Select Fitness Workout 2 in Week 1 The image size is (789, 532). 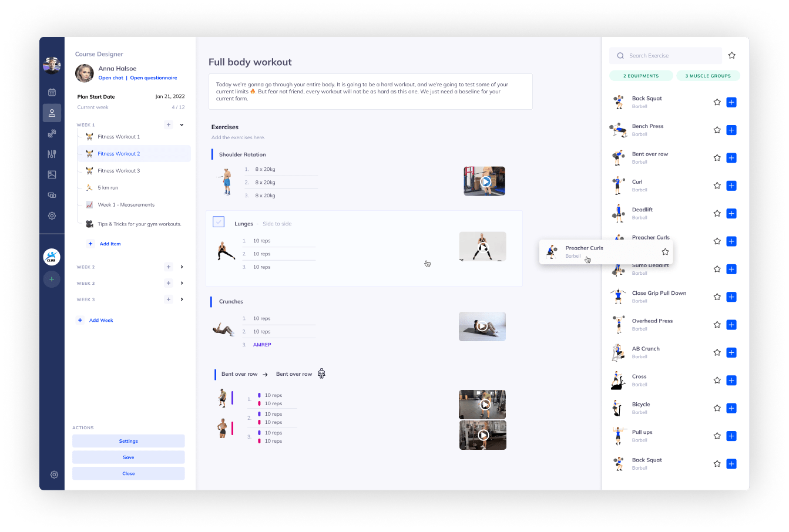coord(135,154)
